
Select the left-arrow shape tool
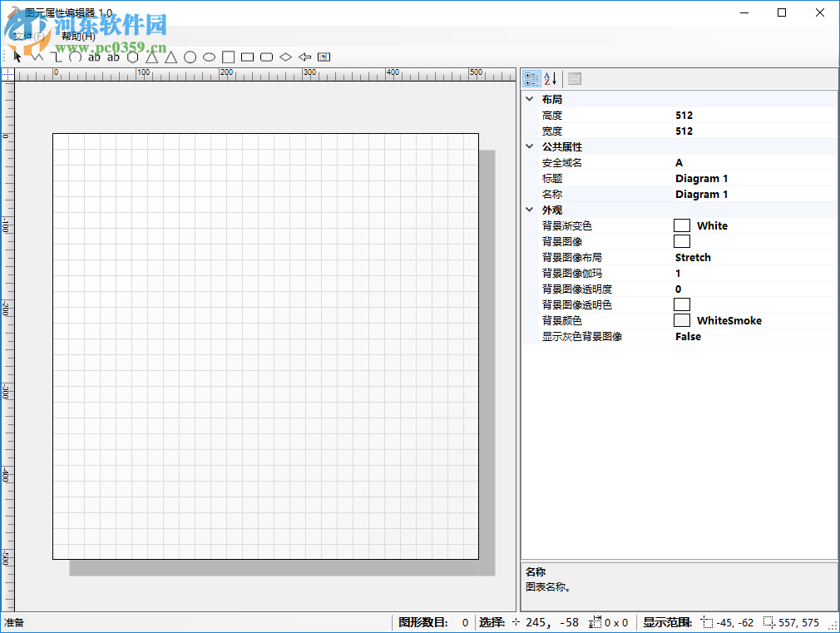(x=304, y=57)
